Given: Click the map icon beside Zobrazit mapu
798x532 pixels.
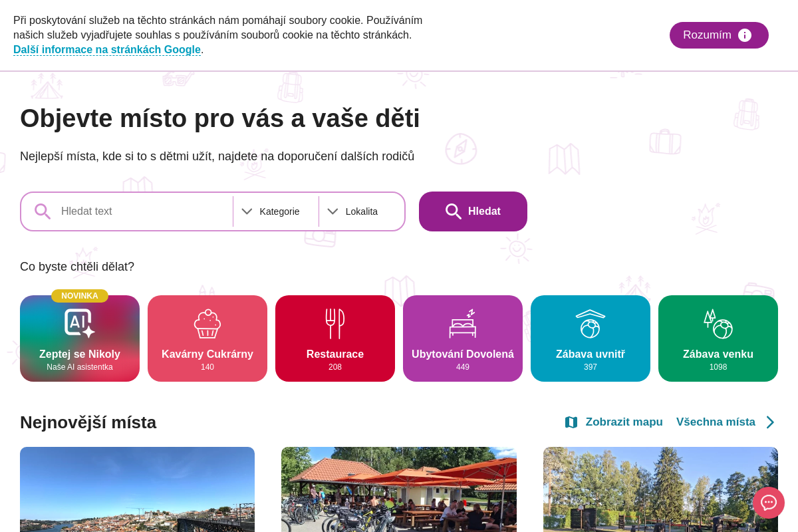Looking at the screenshot, I should pyautogui.click(x=571, y=422).
